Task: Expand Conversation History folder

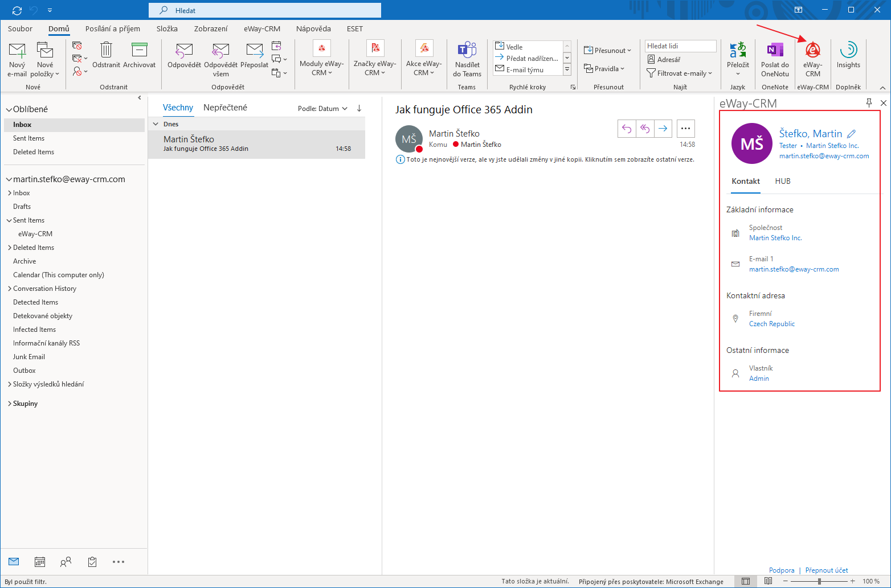Action: coord(10,289)
